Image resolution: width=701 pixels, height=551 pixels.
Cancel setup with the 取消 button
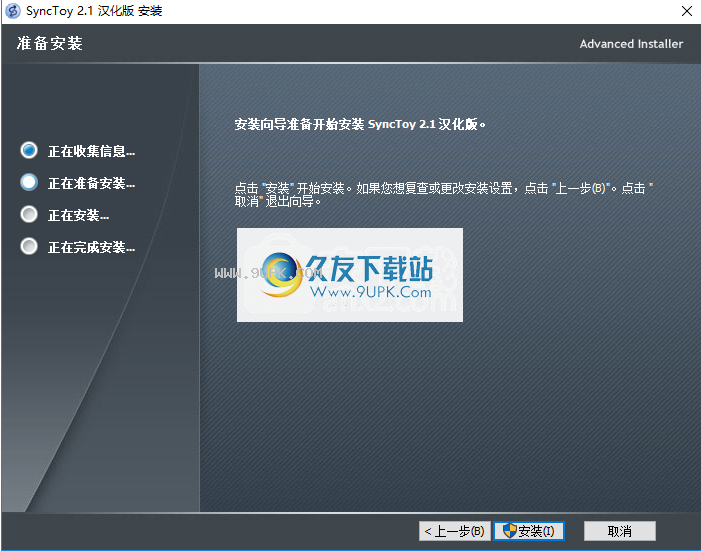click(x=620, y=531)
